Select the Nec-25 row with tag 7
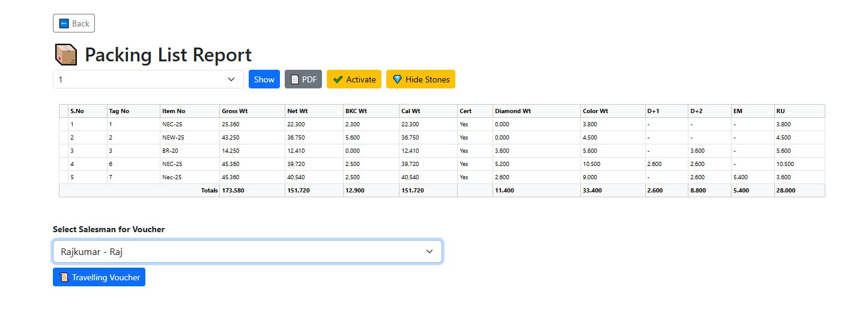 pos(173,177)
